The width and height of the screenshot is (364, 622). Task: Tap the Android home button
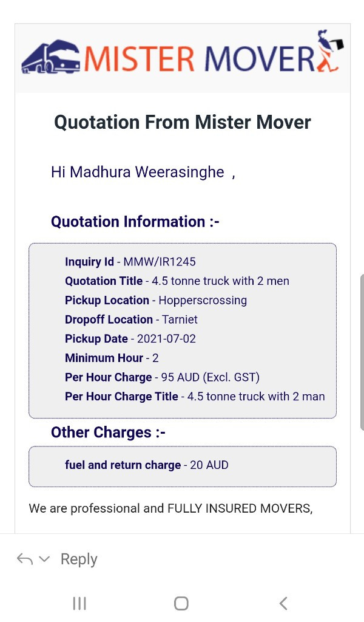(x=181, y=603)
